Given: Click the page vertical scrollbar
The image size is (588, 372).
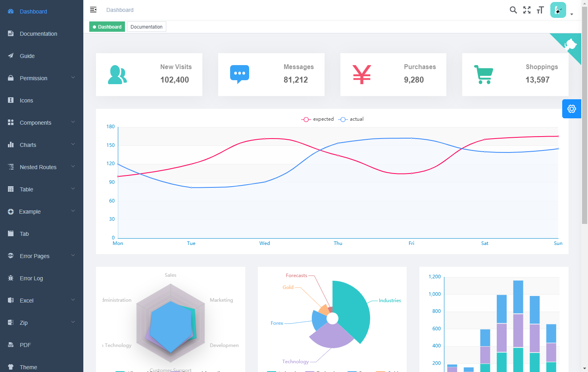Looking at the screenshot, I should pos(584,119).
